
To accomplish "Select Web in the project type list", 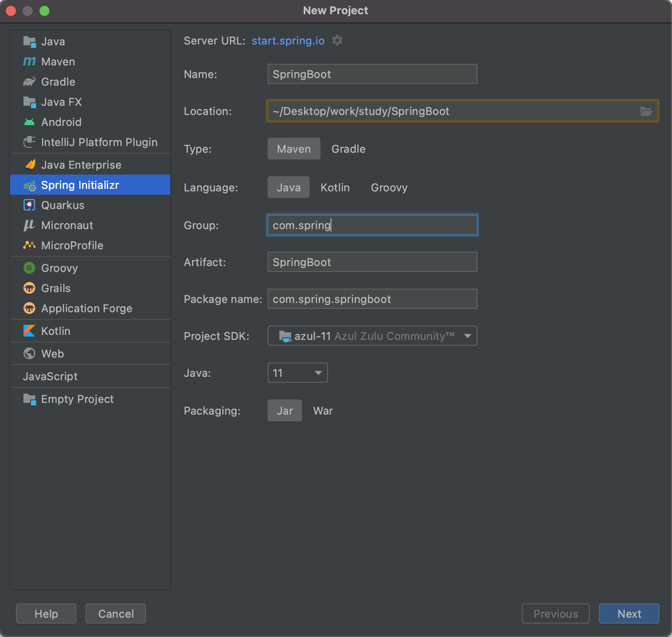I will click(x=90, y=354).
